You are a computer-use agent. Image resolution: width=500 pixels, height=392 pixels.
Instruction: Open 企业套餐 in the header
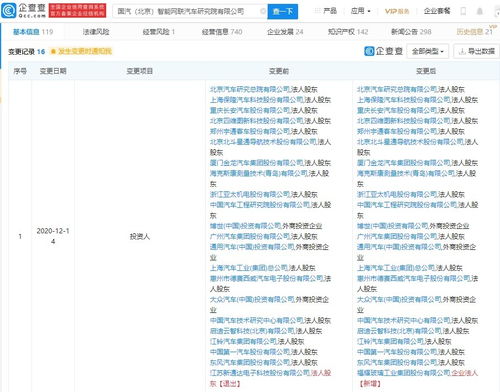437,11
